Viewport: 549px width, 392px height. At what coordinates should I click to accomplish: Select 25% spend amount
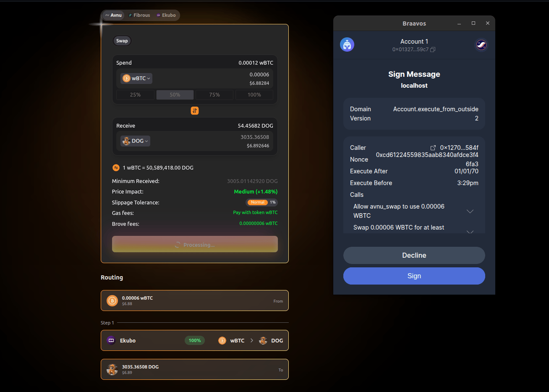tap(135, 95)
